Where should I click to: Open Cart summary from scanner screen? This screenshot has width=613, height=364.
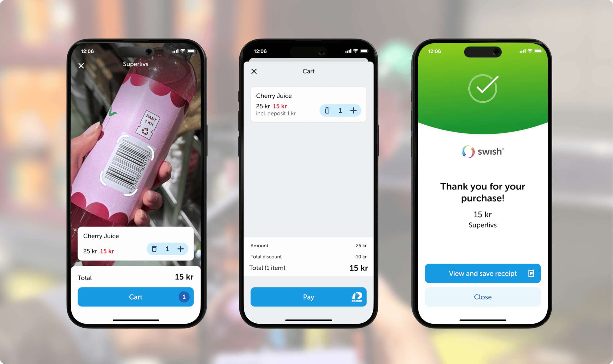(x=136, y=297)
